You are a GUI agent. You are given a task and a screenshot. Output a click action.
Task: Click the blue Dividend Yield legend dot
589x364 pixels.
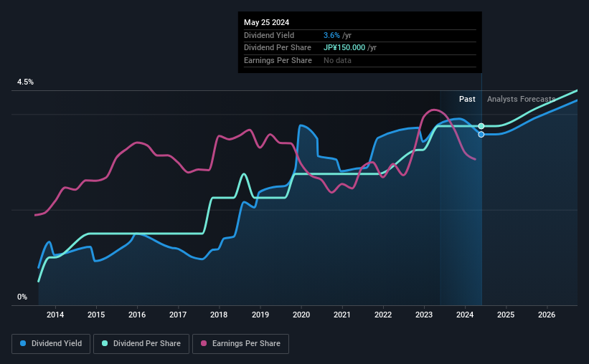tap(23, 343)
